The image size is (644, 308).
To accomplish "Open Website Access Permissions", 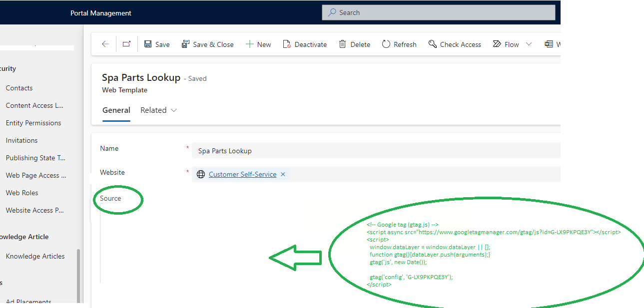I will (35, 210).
